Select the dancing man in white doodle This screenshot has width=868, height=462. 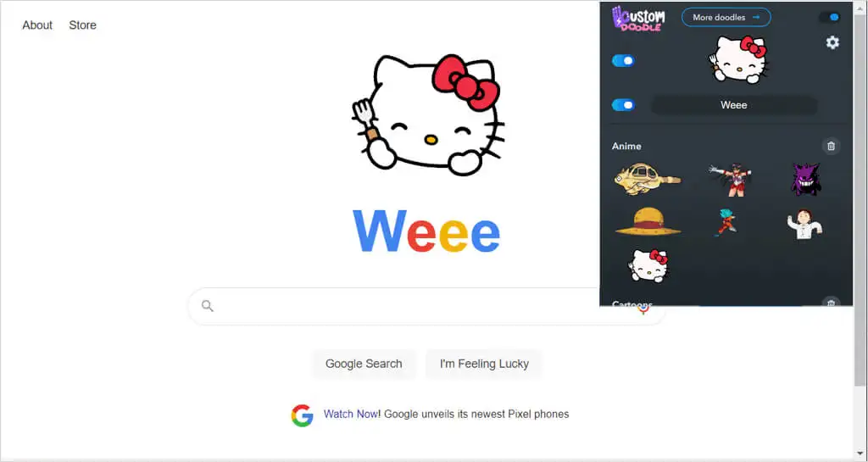click(x=804, y=224)
